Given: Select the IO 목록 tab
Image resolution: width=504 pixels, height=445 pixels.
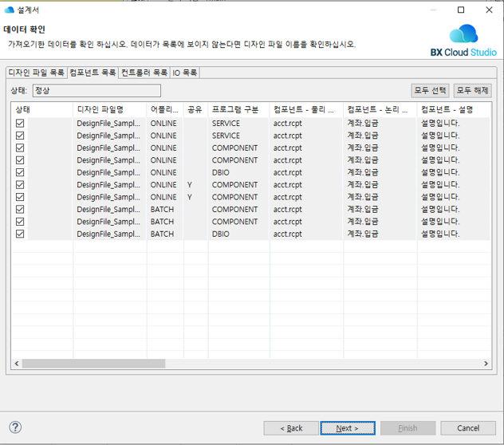Looking at the screenshot, I should point(185,73).
